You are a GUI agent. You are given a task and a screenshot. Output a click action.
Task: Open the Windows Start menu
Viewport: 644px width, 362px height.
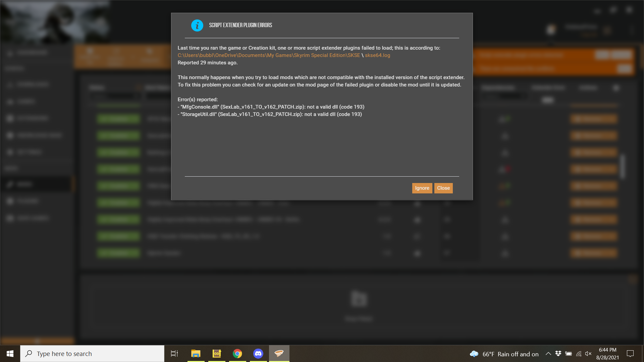coord(10,354)
